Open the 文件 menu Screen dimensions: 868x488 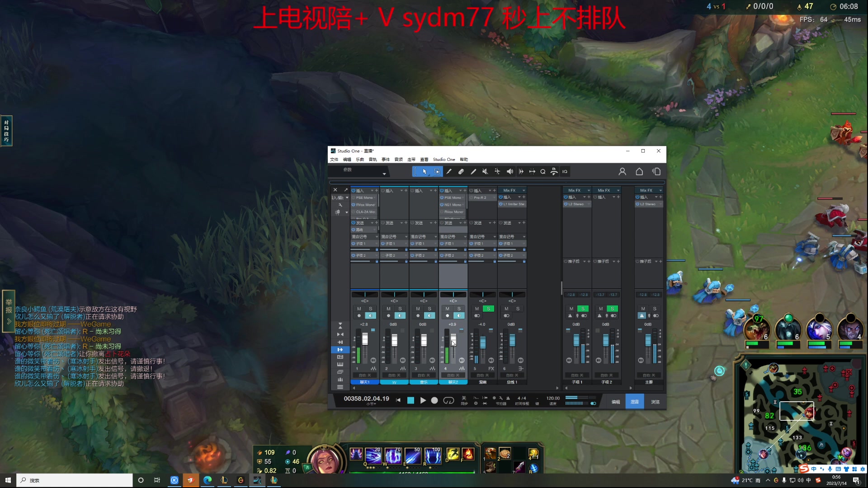point(334,159)
